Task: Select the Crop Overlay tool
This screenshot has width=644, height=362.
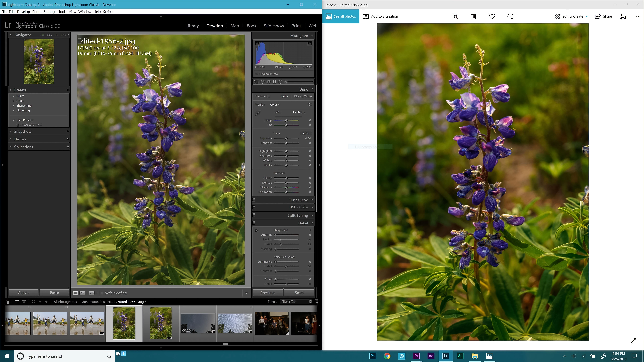Action: pyautogui.click(x=256, y=82)
